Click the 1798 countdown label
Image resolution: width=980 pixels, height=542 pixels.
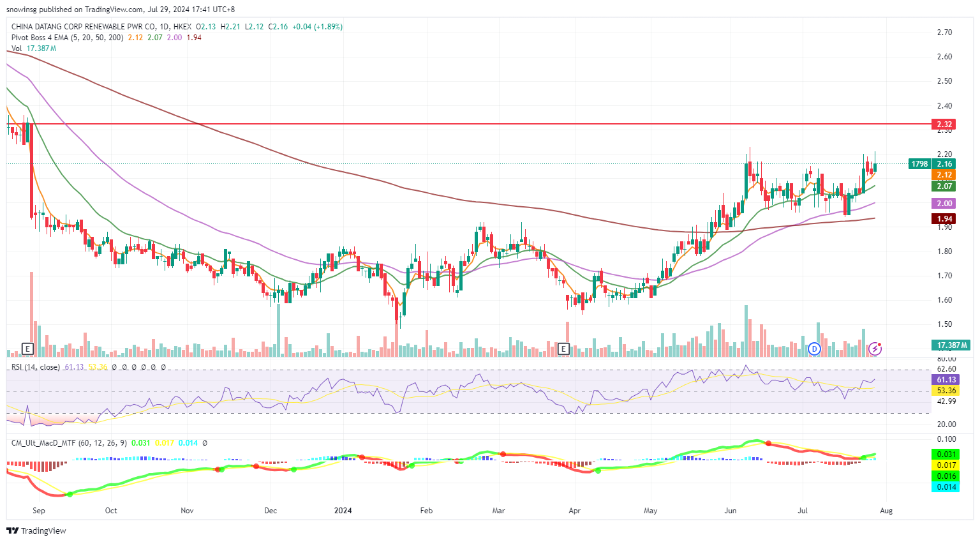pyautogui.click(x=919, y=164)
